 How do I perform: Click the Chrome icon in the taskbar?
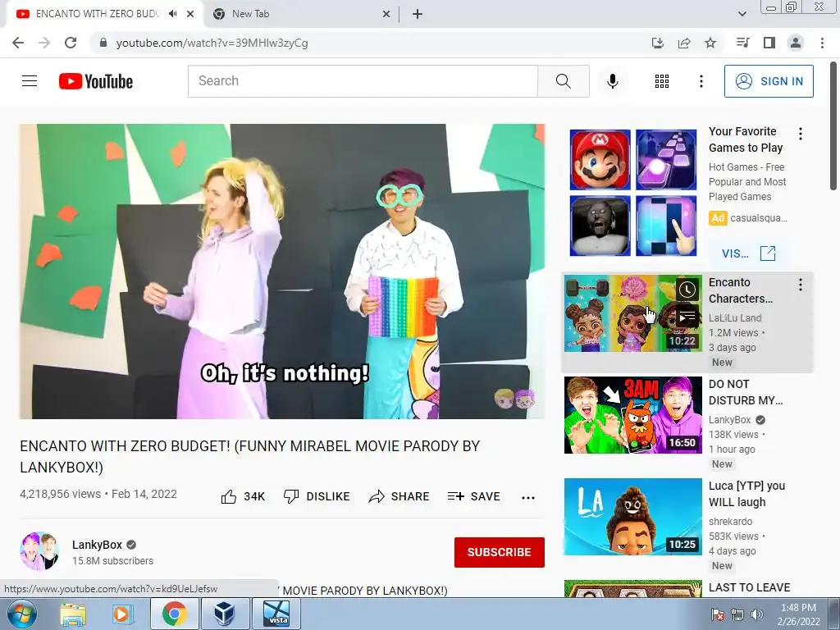pos(174,614)
